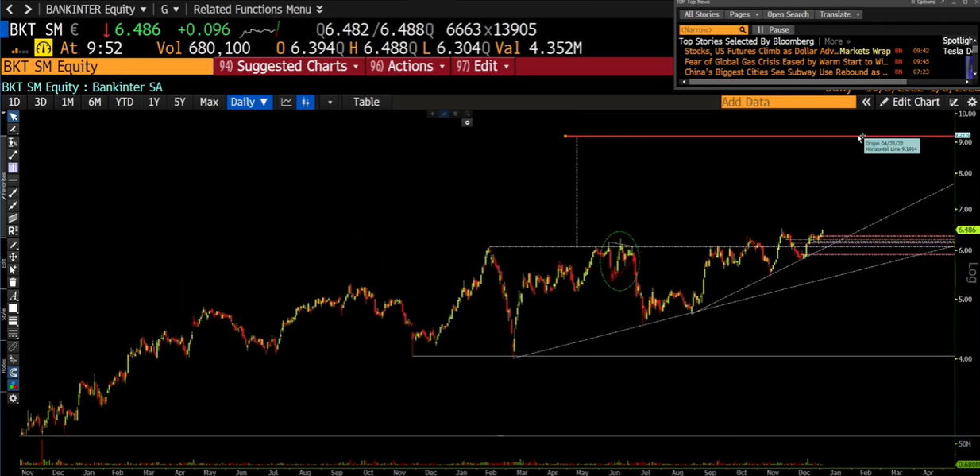Open 94) Suggested Charts dropdown
Image resolution: width=980 pixels, height=476 pixels.
pos(289,66)
